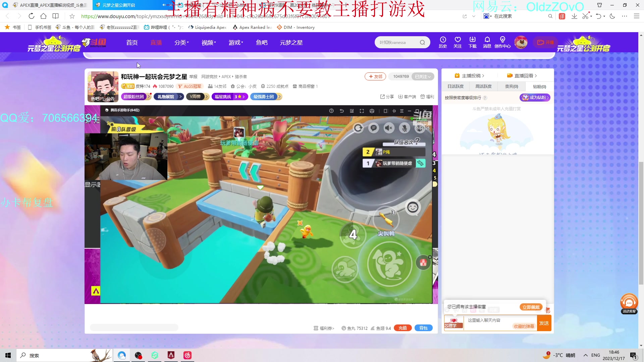Open 主播投稿 link
644x362 pixels.
tap(469, 76)
